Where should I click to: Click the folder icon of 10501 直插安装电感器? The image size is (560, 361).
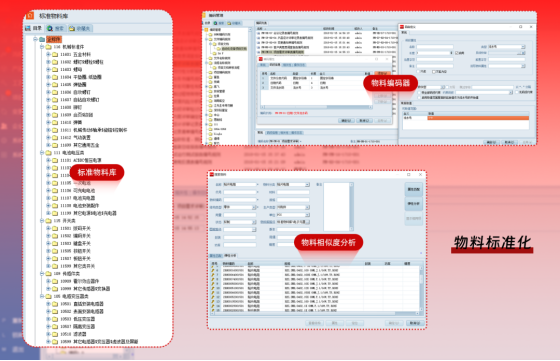point(55,304)
